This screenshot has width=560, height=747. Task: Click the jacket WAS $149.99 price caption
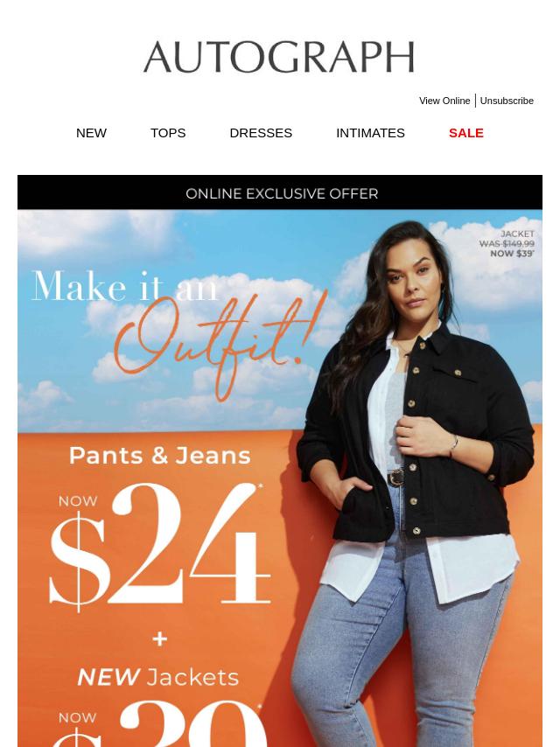click(507, 243)
